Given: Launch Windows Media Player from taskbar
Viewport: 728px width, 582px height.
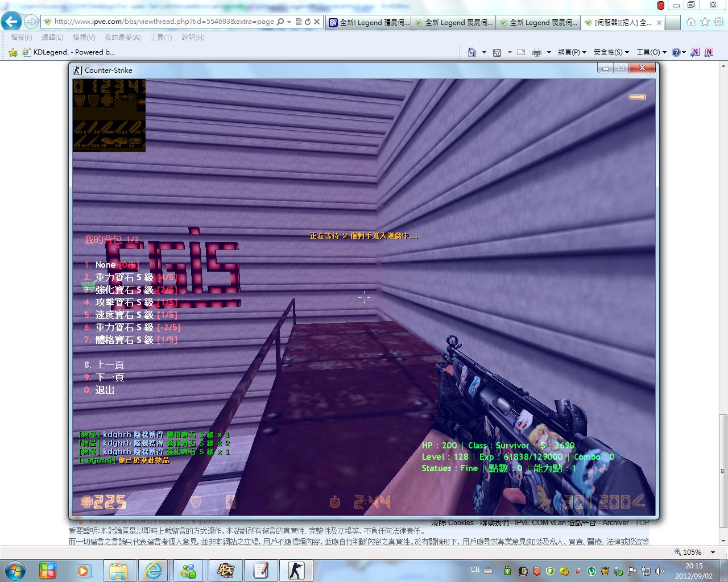Looking at the screenshot, I should (83, 570).
